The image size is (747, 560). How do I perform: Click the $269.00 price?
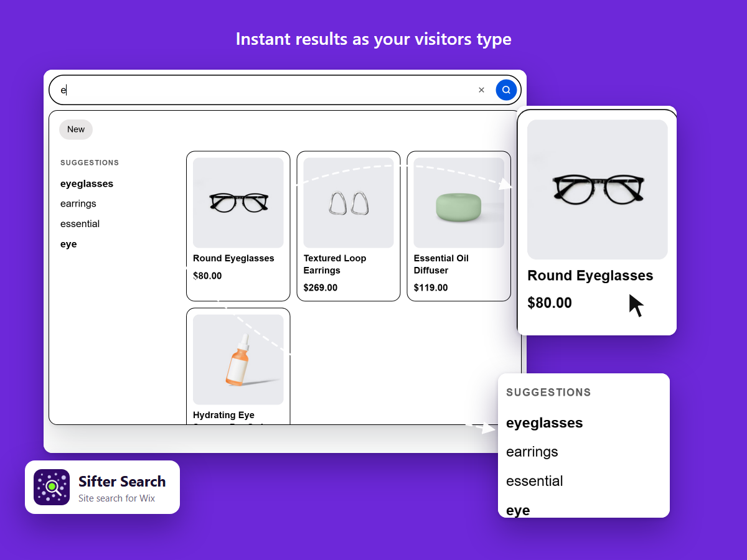pos(321,287)
